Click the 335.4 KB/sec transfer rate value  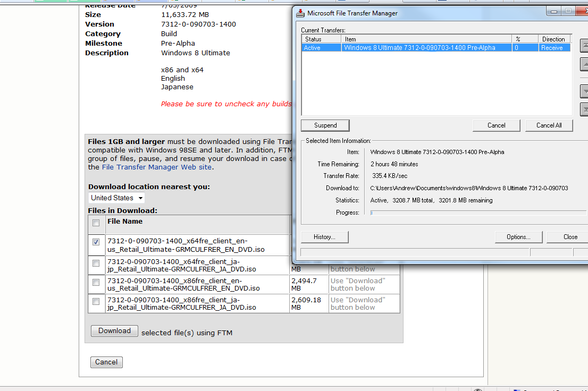tap(390, 176)
